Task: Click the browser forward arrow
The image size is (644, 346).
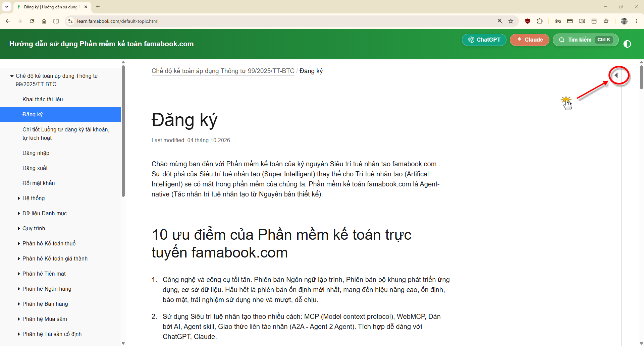Action: [x=20, y=21]
